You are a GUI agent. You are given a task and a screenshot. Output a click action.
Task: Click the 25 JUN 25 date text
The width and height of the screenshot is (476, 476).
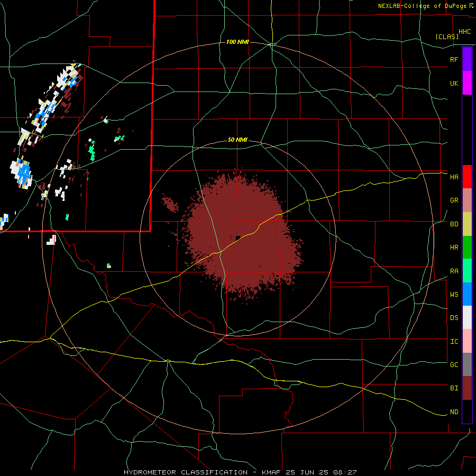pos(307,472)
